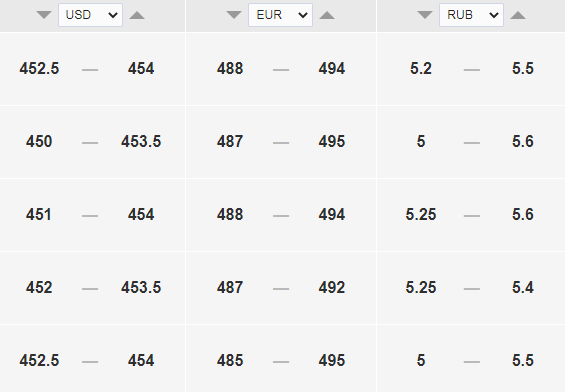This screenshot has height=392, width=565.
Task: Click the 5.25 RUB buy rate in third row
Action: click(421, 214)
